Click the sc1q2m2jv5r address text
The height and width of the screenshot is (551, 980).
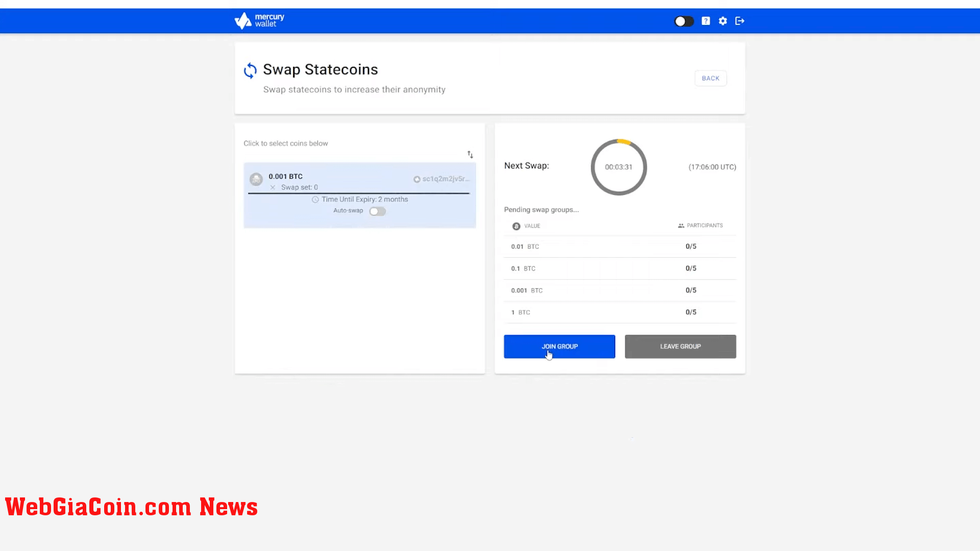(446, 179)
